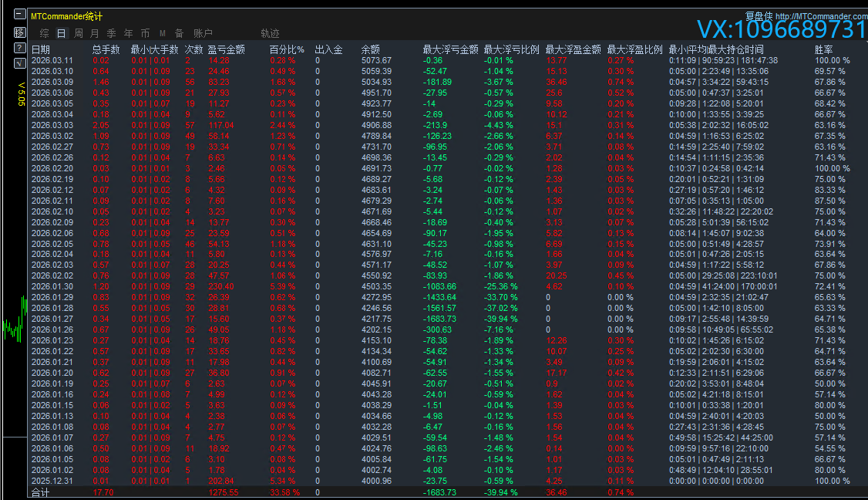The image size is (868, 500).
Task: Select the 2026.01.30 row date cell
Action: click(52, 286)
